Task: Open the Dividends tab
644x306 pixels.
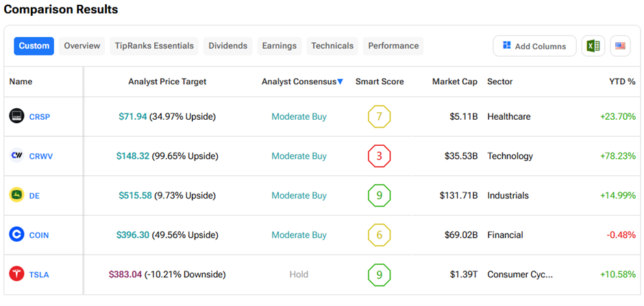Action: 227,46
